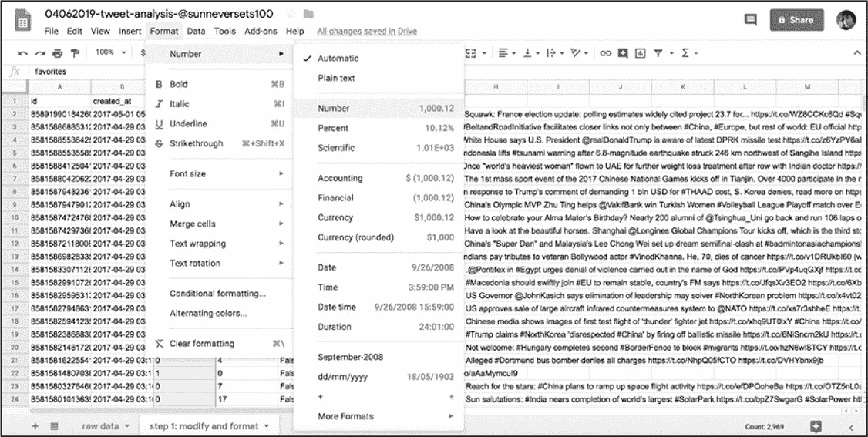Select Alternating colors option
Screen dimensions: 868x437
(208, 313)
